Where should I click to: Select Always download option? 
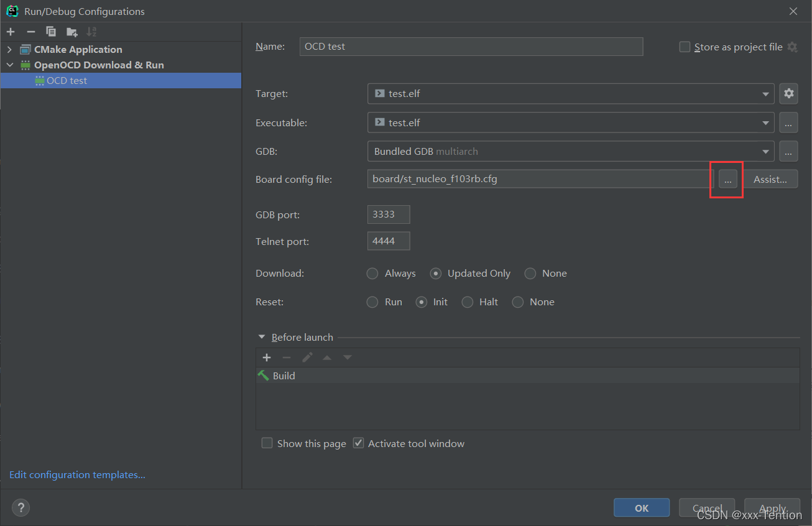[372, 274]
